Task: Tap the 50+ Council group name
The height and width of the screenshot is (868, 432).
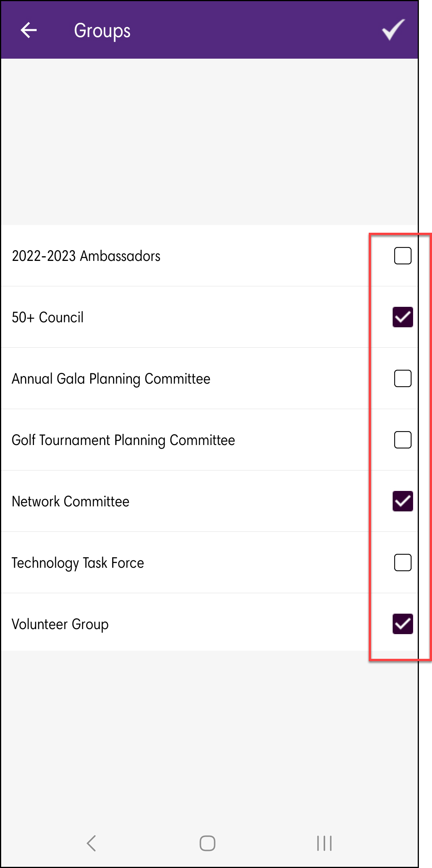Action: 47,318
